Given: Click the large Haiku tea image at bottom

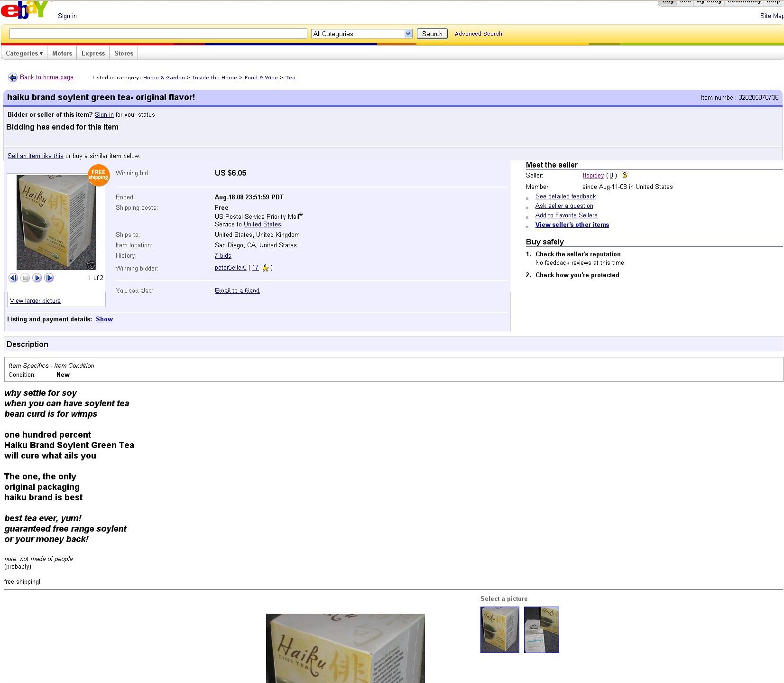Looking at the screenshot, I should pos(345,648).
